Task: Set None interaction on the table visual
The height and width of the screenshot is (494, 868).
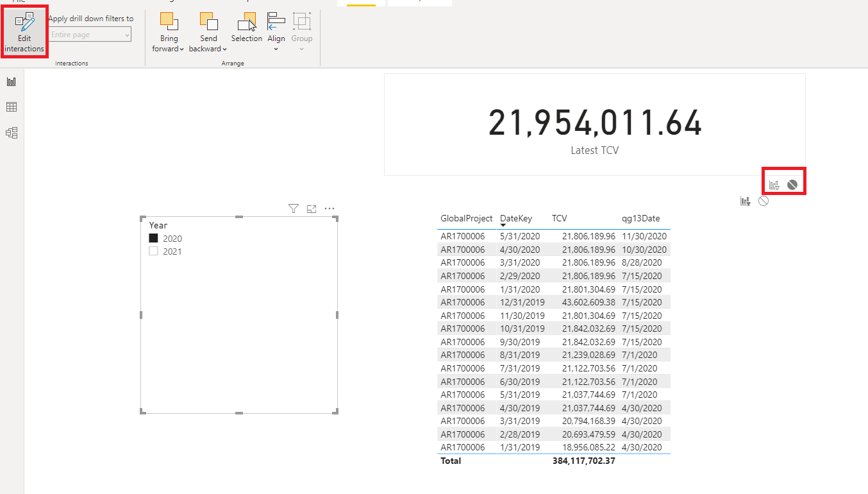Action: coord(763,201)
